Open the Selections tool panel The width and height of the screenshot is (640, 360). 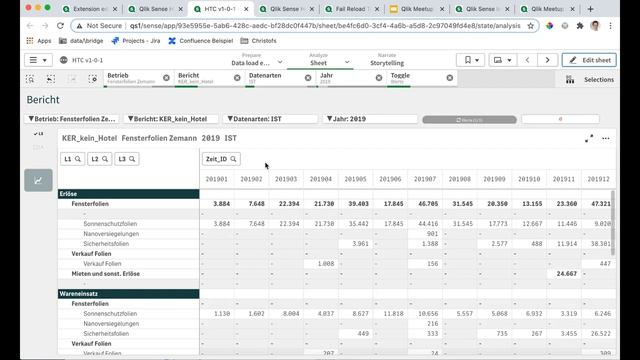(589, 80)
